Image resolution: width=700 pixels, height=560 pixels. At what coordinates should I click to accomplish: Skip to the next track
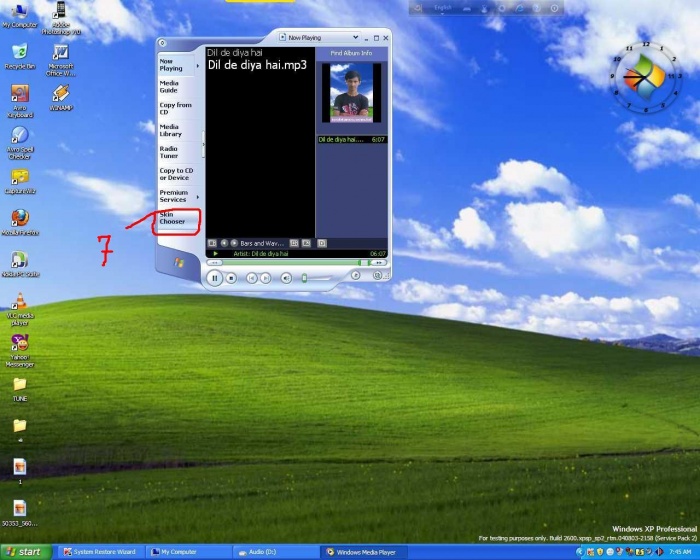266,278
